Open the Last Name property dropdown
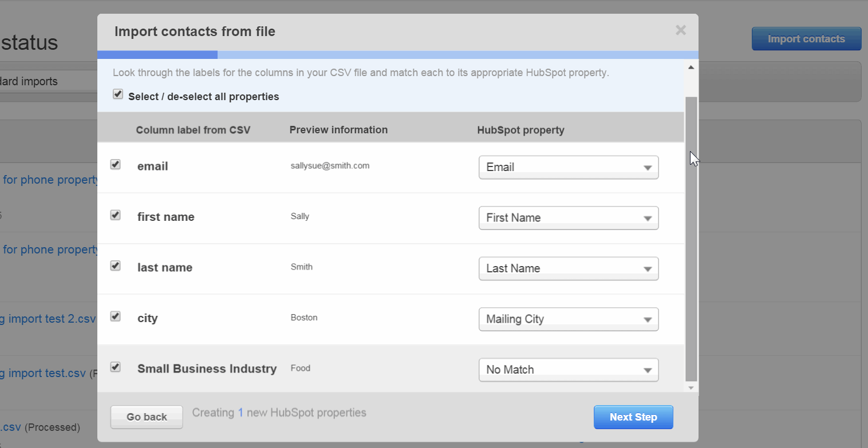 (569, 268)
